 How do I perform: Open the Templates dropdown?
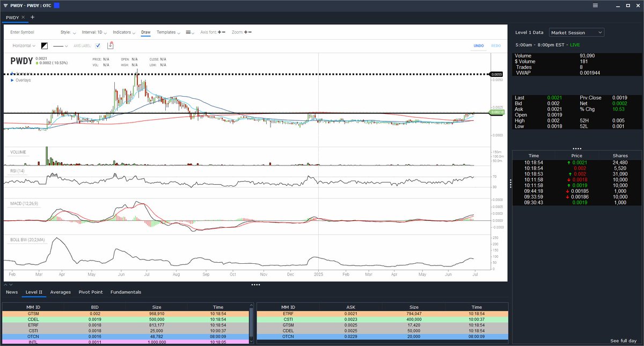(169, 32)
